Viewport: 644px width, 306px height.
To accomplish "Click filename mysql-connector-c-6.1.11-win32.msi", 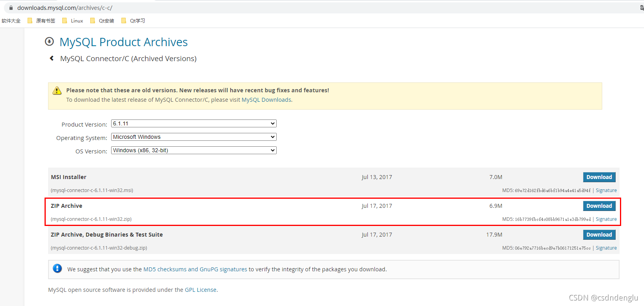I will coord(92,190).
